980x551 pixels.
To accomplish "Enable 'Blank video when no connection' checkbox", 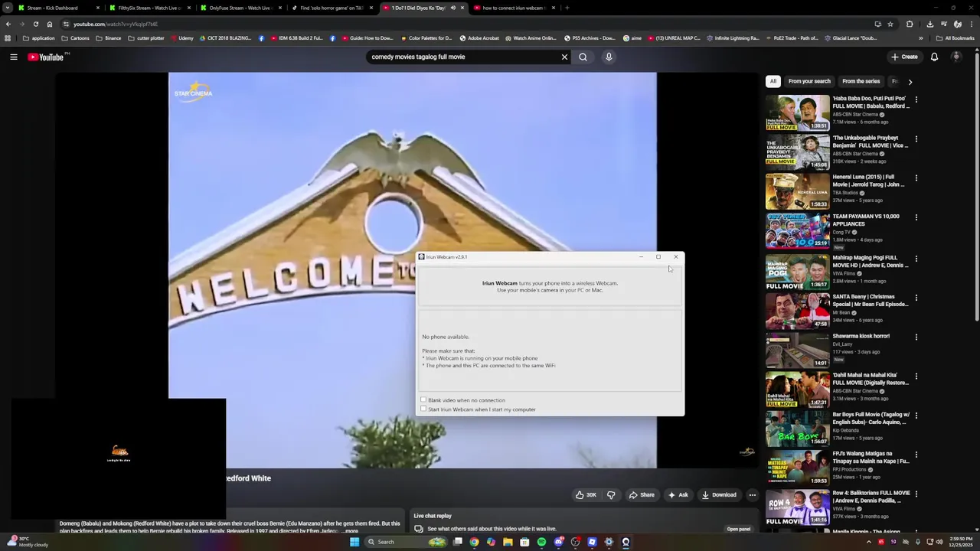I will point(423,399).
